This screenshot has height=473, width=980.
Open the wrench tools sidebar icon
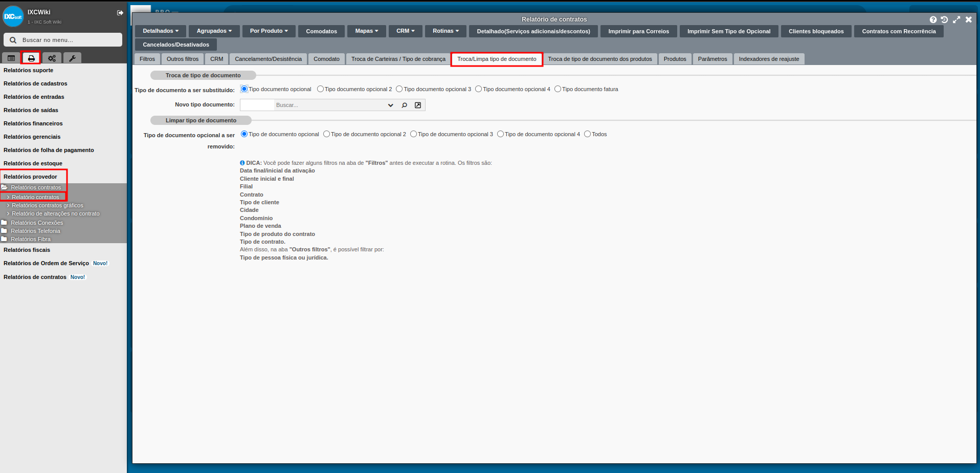72,58
